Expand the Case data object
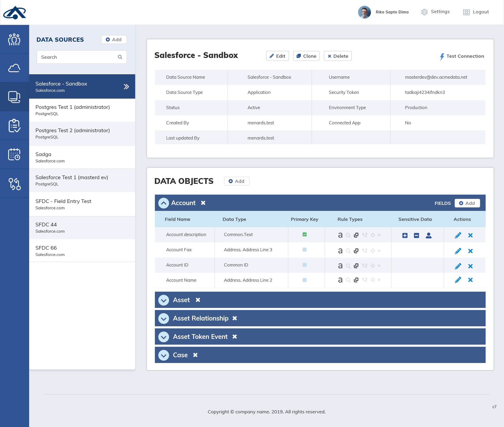 point(164,355)
